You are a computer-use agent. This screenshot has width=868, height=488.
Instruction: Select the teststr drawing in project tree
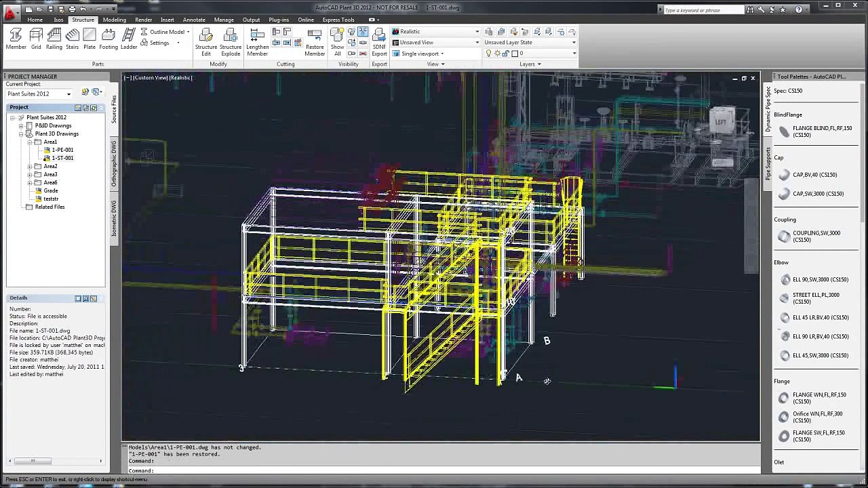click(x=47, y=199)
